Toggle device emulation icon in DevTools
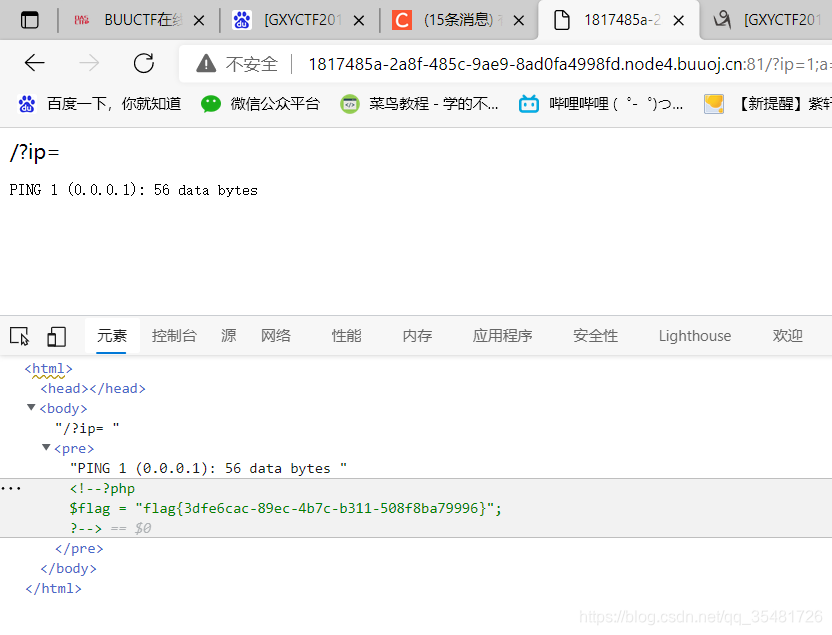 [x=56, y=336]
